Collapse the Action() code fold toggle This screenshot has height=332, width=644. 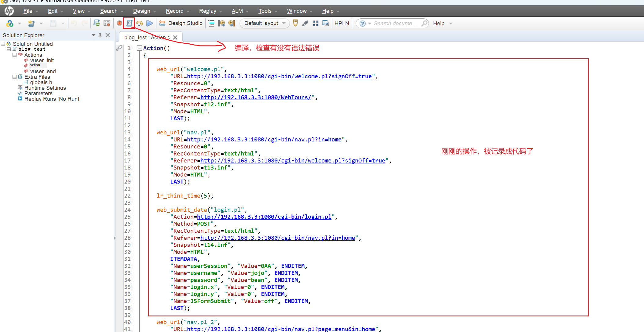(x=139, y=48)
